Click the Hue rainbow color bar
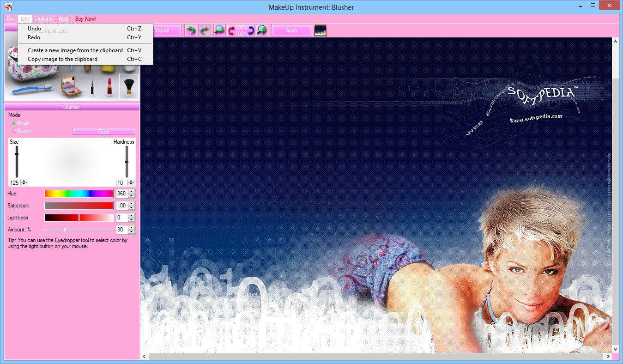The width and height of the screenshot is (623, 364). pyautogui.click(x=79, y=194)
